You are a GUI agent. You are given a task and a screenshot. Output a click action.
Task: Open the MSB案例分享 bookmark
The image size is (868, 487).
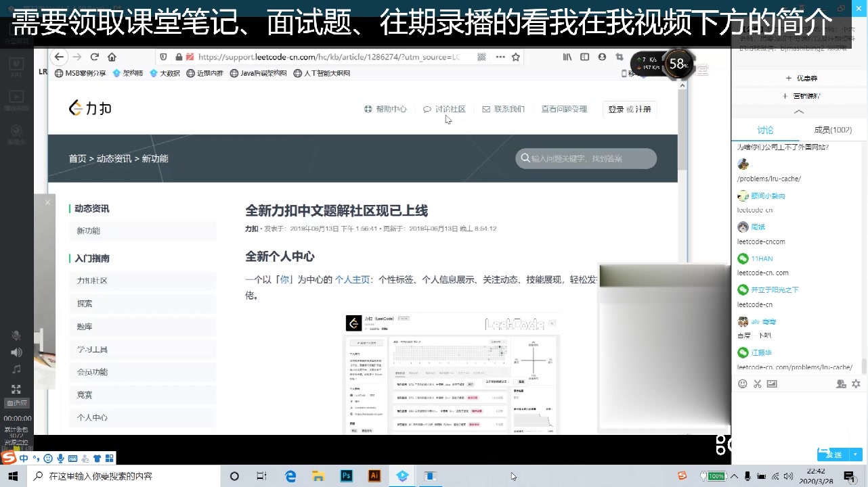point(80,73)
